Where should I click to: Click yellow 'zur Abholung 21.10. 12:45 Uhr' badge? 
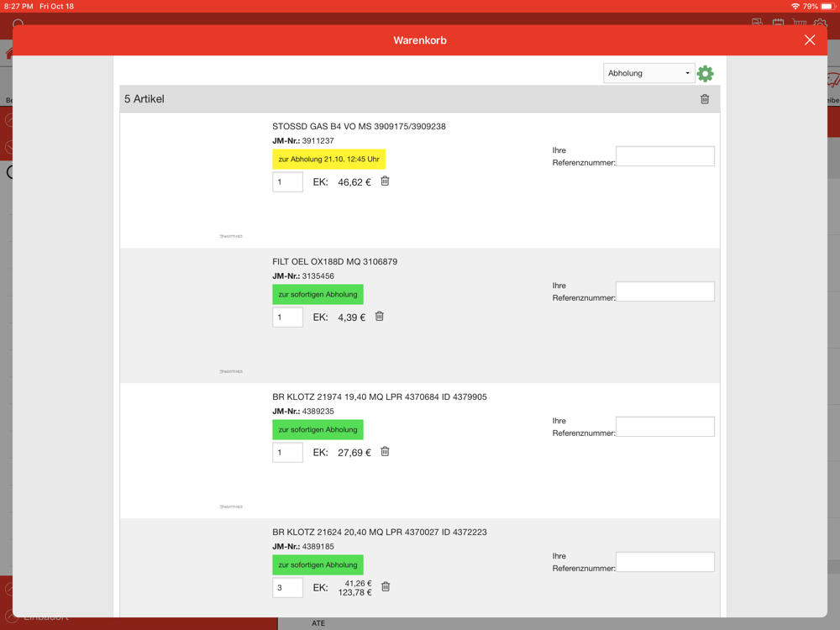(329, 159)
